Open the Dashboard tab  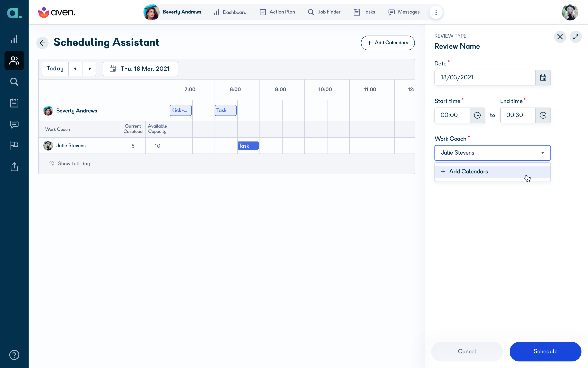click(x=230, y=12)
